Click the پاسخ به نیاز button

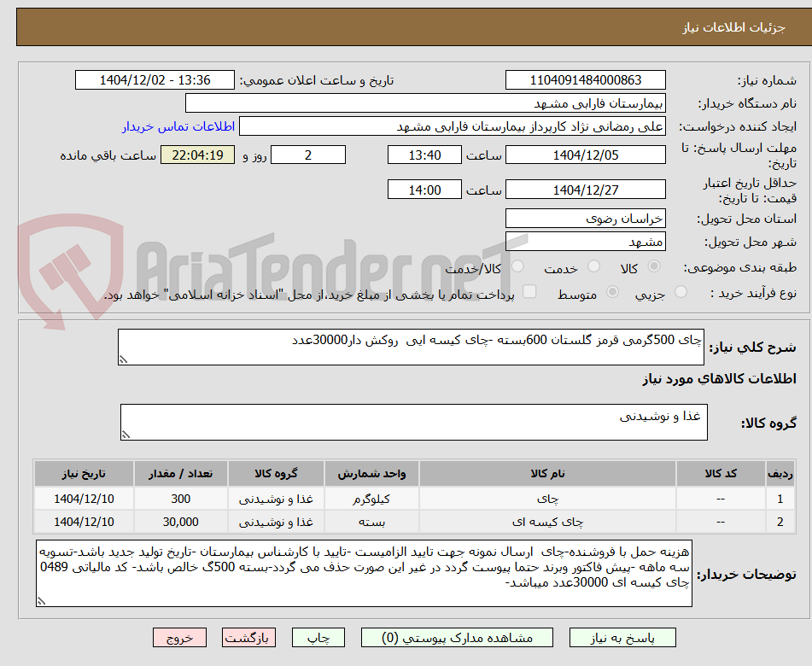click(x=622, y=638)
